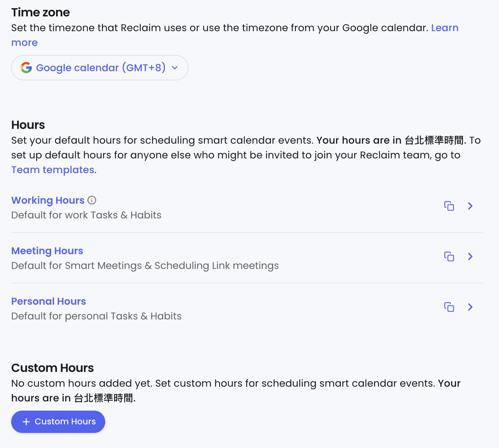Click the info icon beside Working Hours
The width and height of the screenshot is (499, 448).
(92, 200)
